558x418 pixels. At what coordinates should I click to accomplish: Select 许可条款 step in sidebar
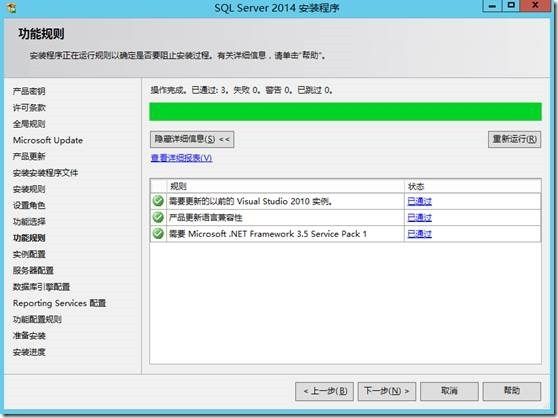[x=29, y=107]
